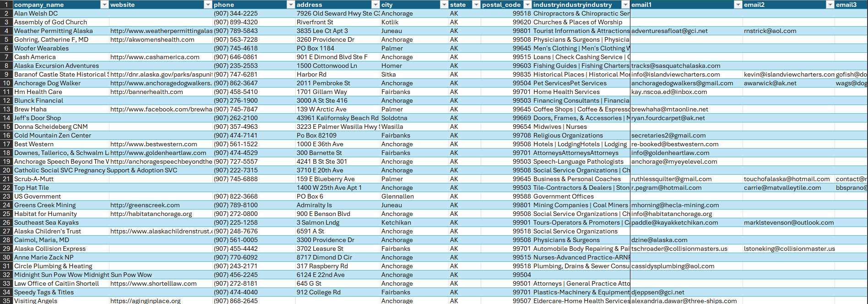Image resolution: width=868 pixels, height=304 pixels.
Task: Open the phone column filter dropdown
Action: tap(291, 5)
